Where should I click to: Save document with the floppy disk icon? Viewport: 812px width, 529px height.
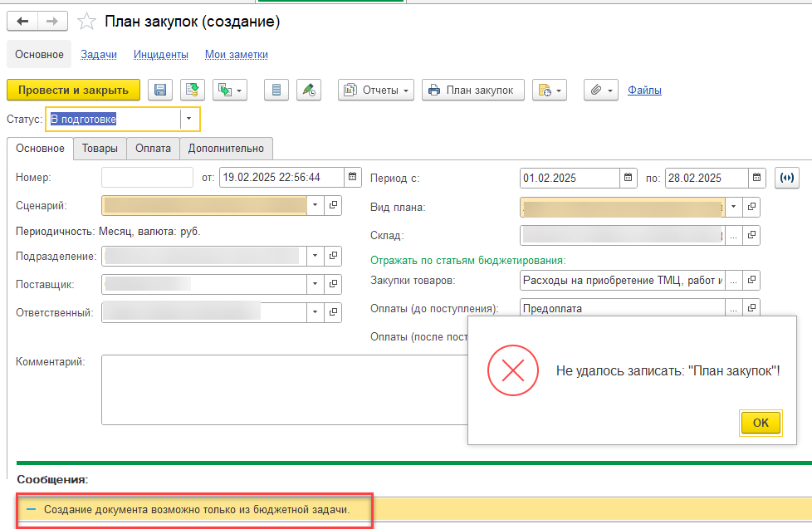tap(160, 91)
